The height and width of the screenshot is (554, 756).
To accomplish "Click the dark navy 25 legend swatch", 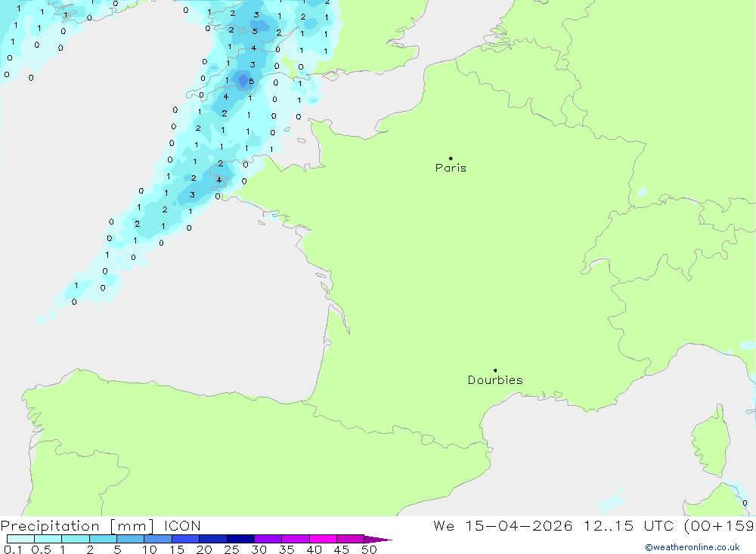I will (240, 539).
